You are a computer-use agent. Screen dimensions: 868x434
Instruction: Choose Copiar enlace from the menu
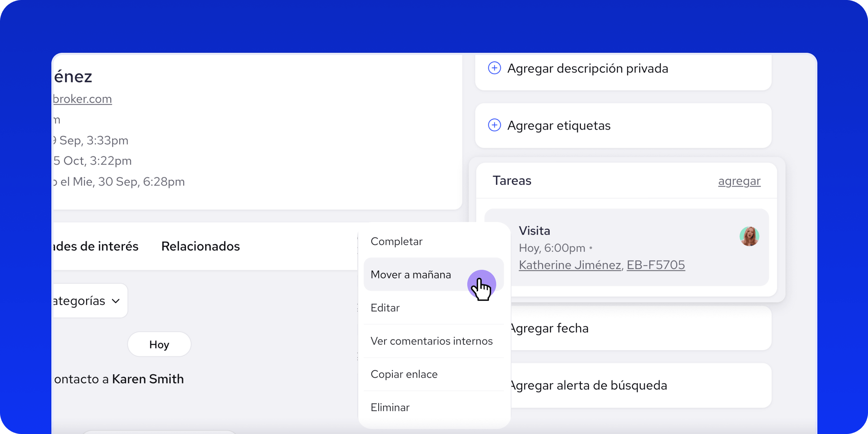(434, 374)
